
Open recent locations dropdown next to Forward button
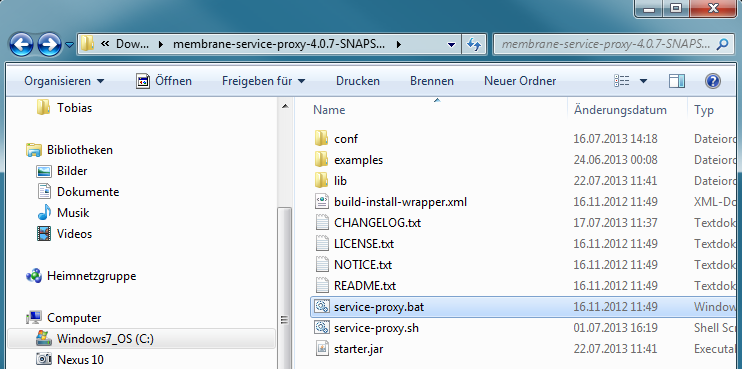pos(69,45)
